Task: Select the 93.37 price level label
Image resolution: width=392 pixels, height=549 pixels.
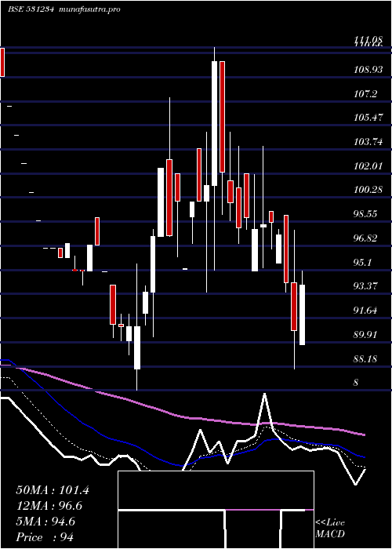Action: 365,286
